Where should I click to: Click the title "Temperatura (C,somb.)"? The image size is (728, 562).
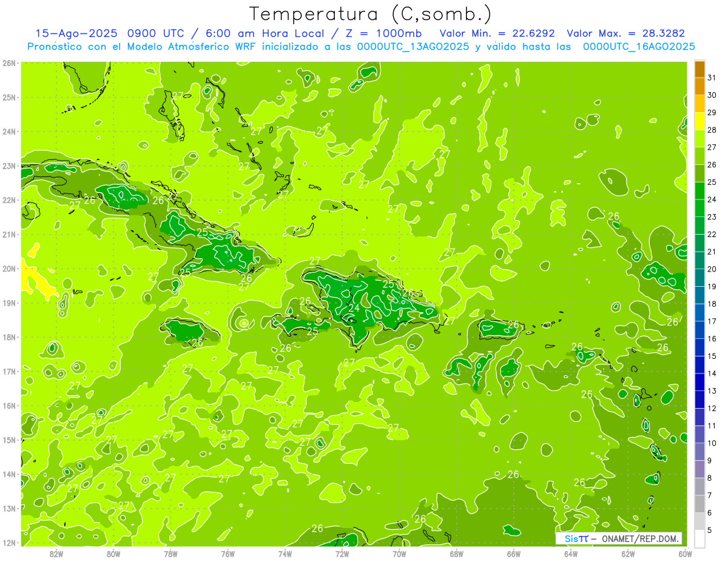(x=371, y=14)
